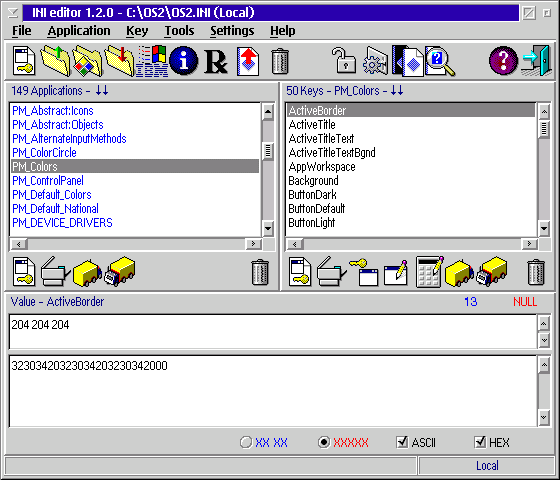Click the calculator with pencil icon

click(x=430, y=272)
